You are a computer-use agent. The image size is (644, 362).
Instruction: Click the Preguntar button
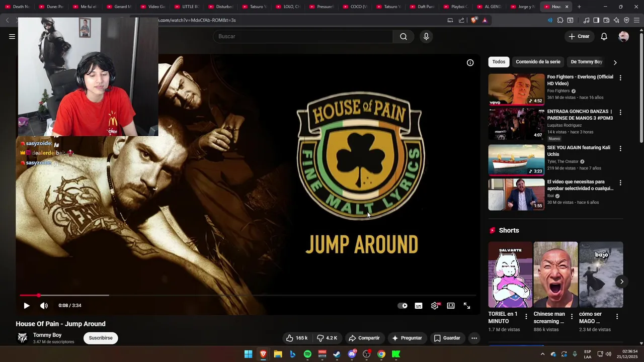[x=407, y=338]
